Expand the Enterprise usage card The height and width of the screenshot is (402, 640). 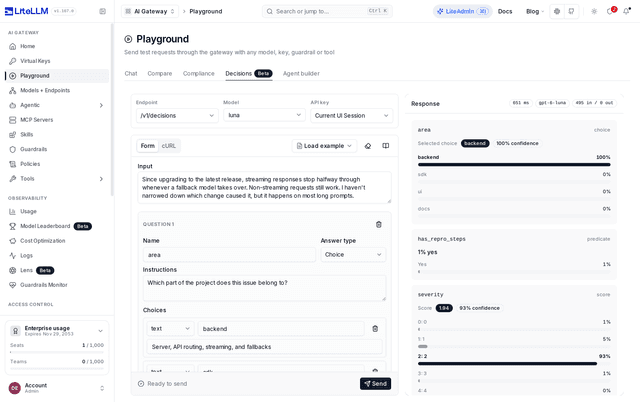[x=100, y=331]
